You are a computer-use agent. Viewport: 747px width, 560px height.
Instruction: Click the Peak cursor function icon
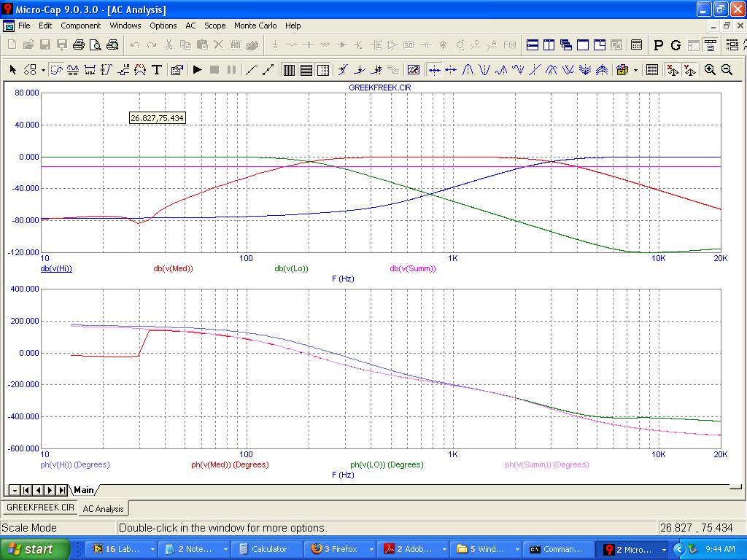[468, 70]
